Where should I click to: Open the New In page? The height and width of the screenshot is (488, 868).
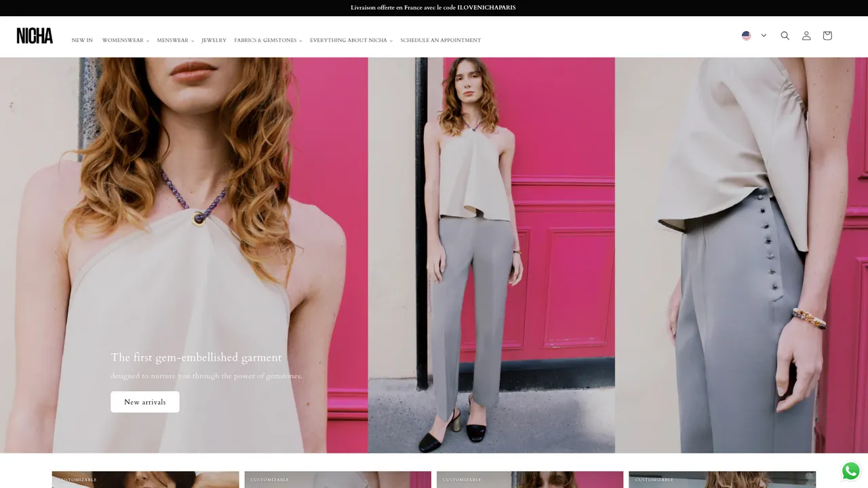click(x=82, y=41)
